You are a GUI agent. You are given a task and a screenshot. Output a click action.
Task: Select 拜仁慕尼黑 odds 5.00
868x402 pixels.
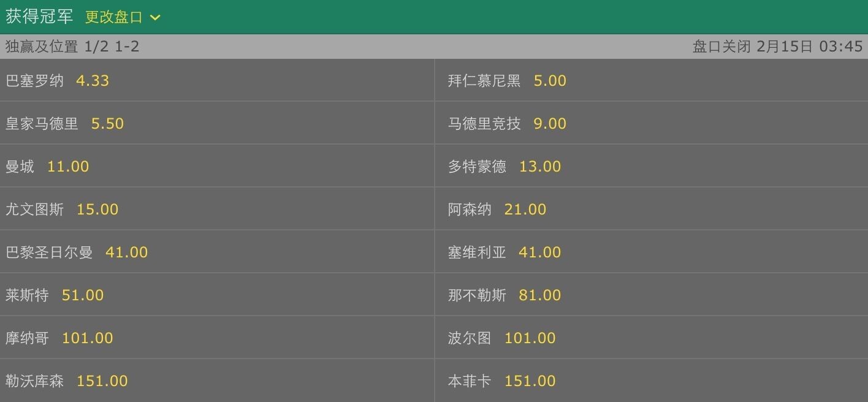pos(651,80)
